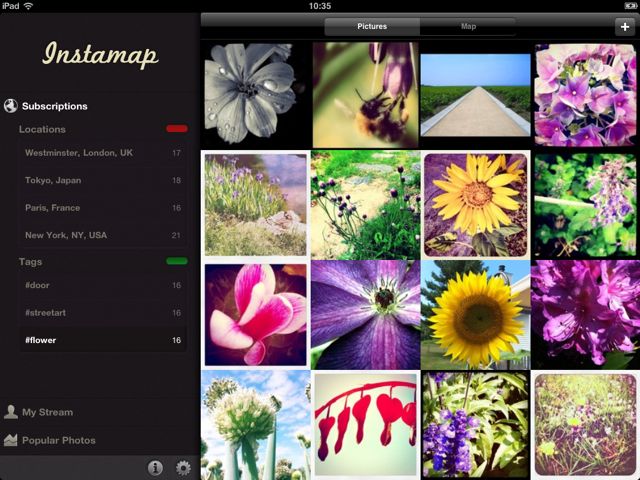Open My Stream

pyautogui.click(x=47, y=412)
